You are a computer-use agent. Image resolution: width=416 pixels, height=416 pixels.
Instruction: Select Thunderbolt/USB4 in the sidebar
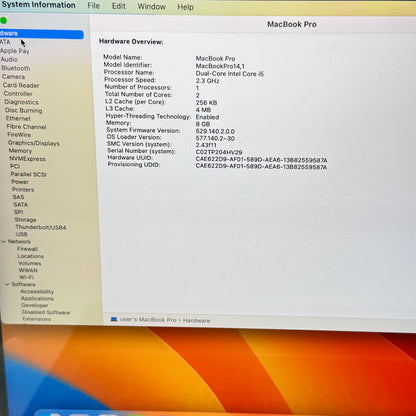click(41, 227)
